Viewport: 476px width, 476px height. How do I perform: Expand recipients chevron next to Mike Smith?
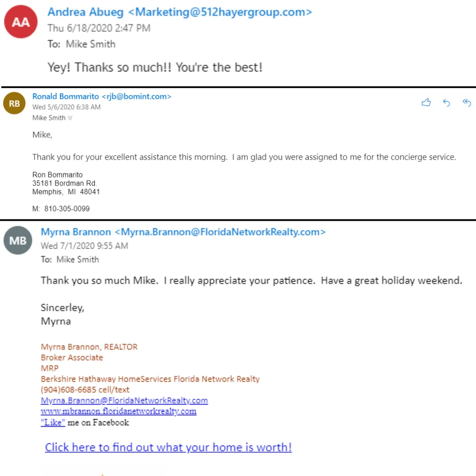click(x=70, y=118)
